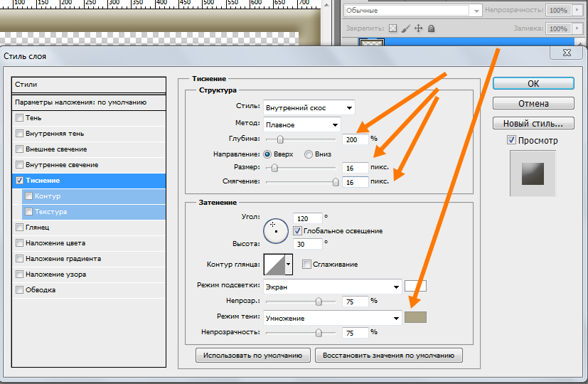Enable the Наложение градиента checkbox
Screen dimensions: 588x384
pyautogui.click(x=19, y=259)
